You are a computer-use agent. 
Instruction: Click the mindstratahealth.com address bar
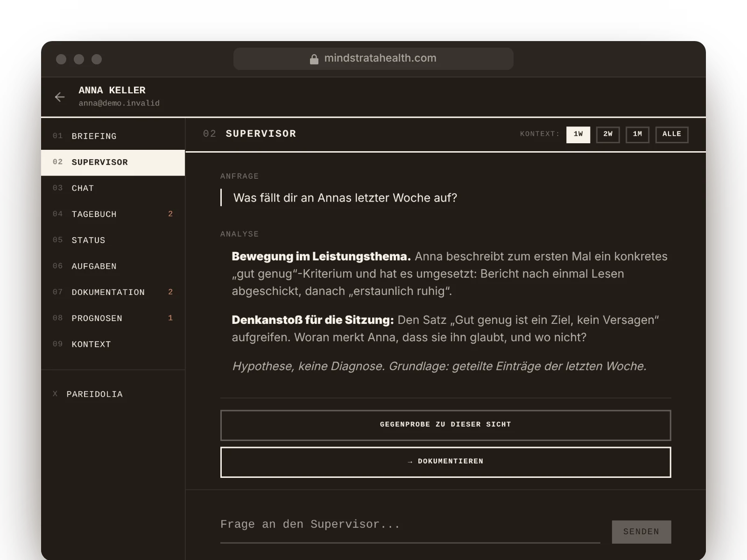coord(373,59)
